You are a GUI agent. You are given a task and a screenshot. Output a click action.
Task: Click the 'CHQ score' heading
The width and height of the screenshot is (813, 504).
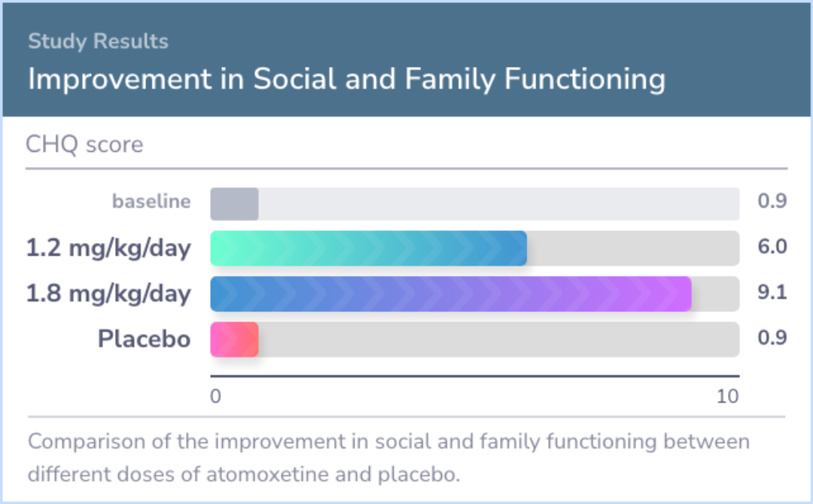(x=84, y=144)
